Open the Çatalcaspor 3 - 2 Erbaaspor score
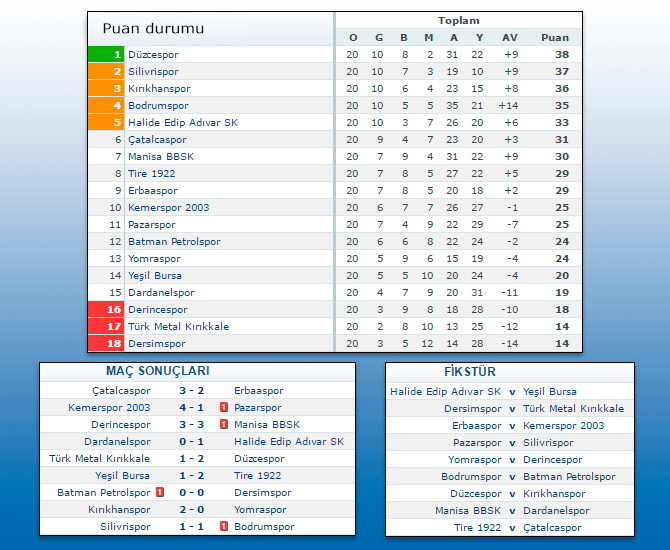The width and height of the screenshot is (670, 550). (192, 391)
